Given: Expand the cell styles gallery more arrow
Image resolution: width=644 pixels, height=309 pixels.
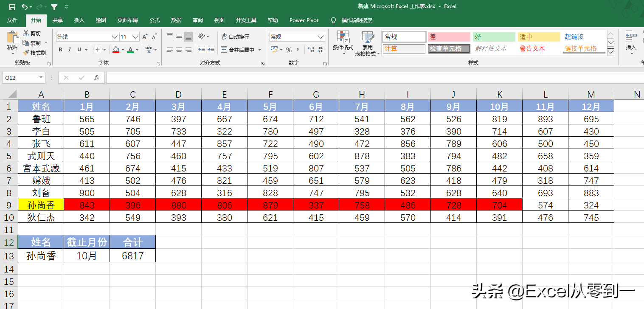Looking at the screenshot, I should 610,52.
